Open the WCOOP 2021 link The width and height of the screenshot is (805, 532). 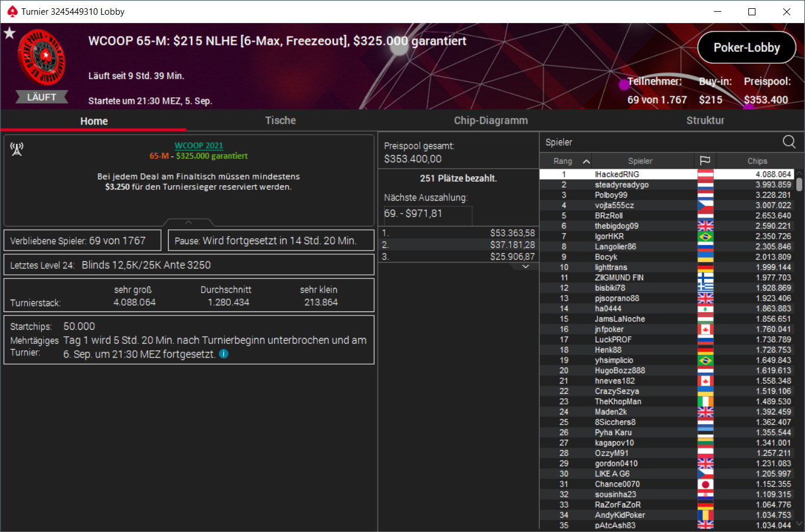[x=199, y=145]
